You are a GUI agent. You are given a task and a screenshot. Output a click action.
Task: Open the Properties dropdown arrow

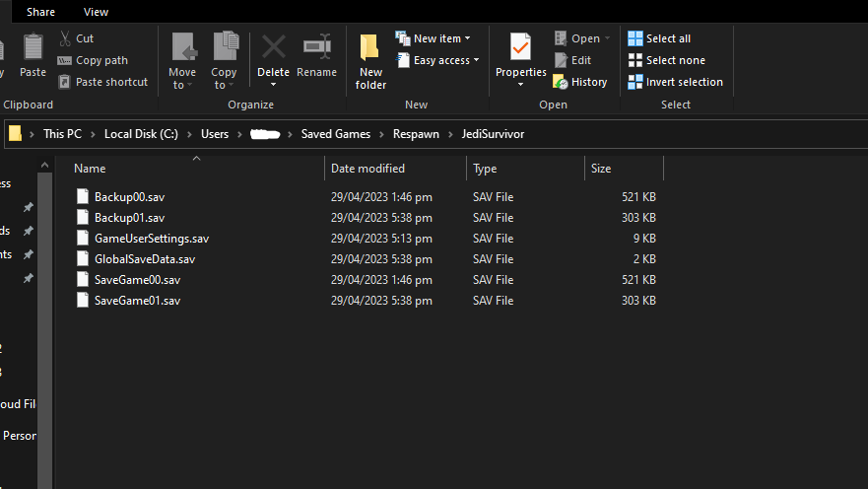tap(520, 85)
